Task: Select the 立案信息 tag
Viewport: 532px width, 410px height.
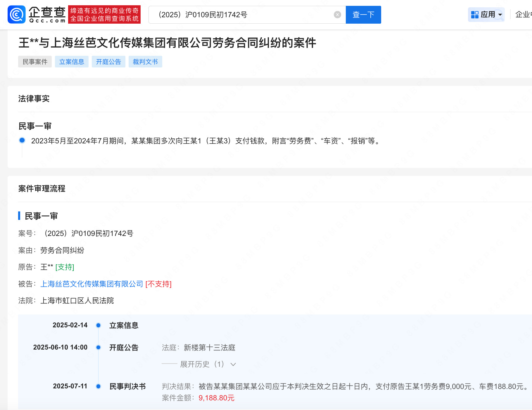Action: coord(72,62)
